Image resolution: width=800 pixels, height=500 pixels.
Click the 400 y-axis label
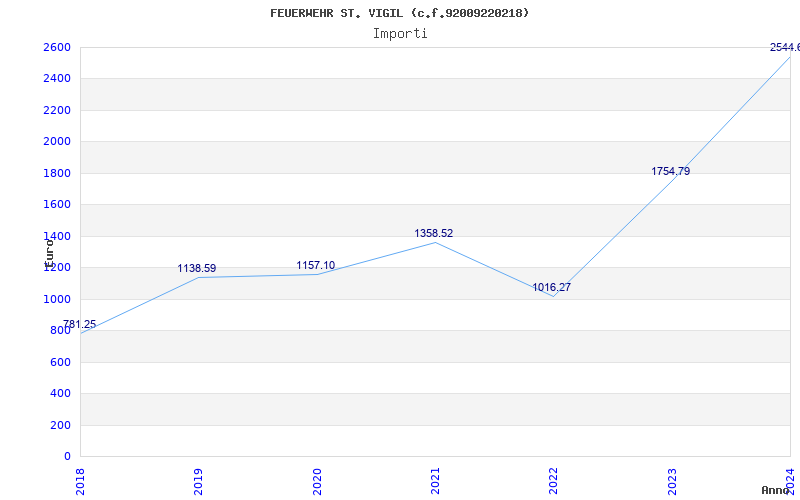point(60,394)
